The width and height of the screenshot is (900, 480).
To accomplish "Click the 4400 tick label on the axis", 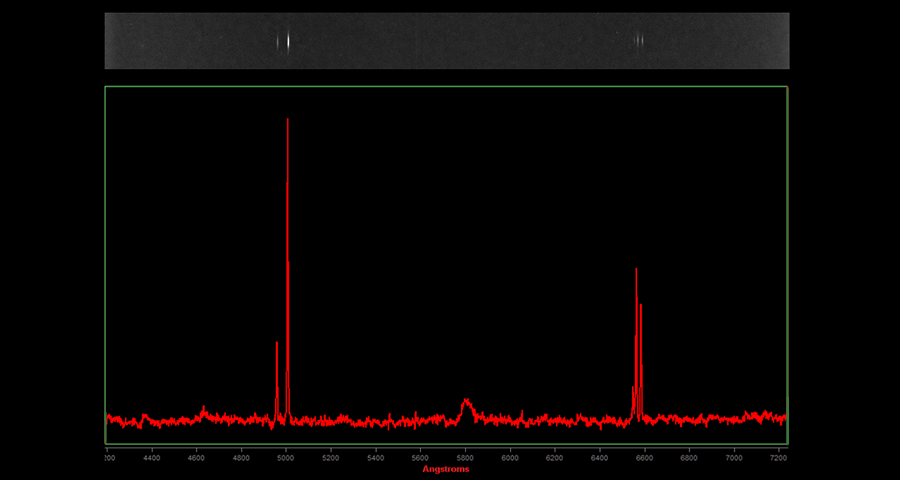I will click(x=152, y=458).
